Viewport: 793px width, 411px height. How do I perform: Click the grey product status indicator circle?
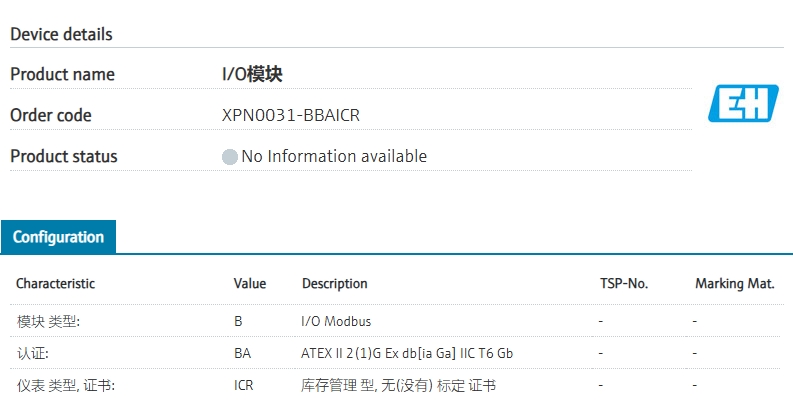point(230,157)
